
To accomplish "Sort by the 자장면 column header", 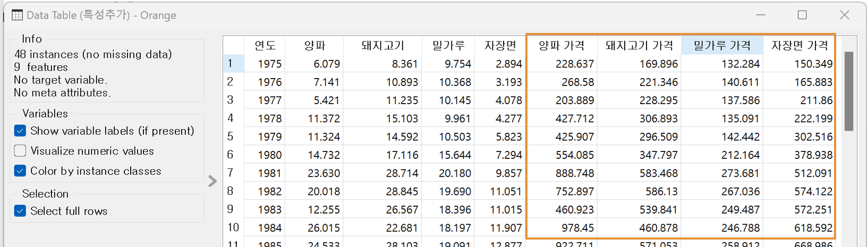I will (500, 46).
